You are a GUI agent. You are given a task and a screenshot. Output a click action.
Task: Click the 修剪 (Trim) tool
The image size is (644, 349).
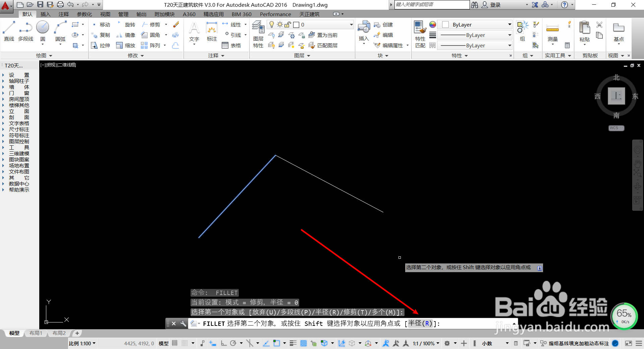pyautogui.click(x=151, y=24)
